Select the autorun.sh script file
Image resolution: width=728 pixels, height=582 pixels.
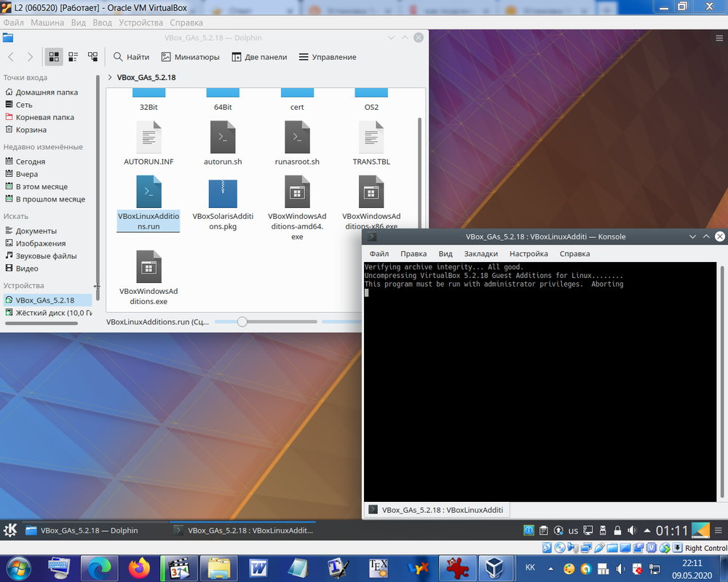click(x=223, y=143)
